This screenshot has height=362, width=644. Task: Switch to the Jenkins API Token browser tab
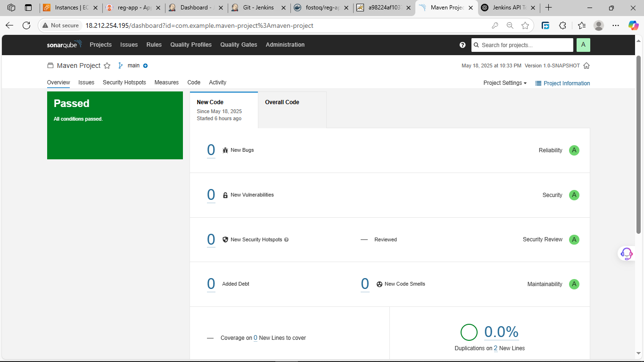(508, 8)
